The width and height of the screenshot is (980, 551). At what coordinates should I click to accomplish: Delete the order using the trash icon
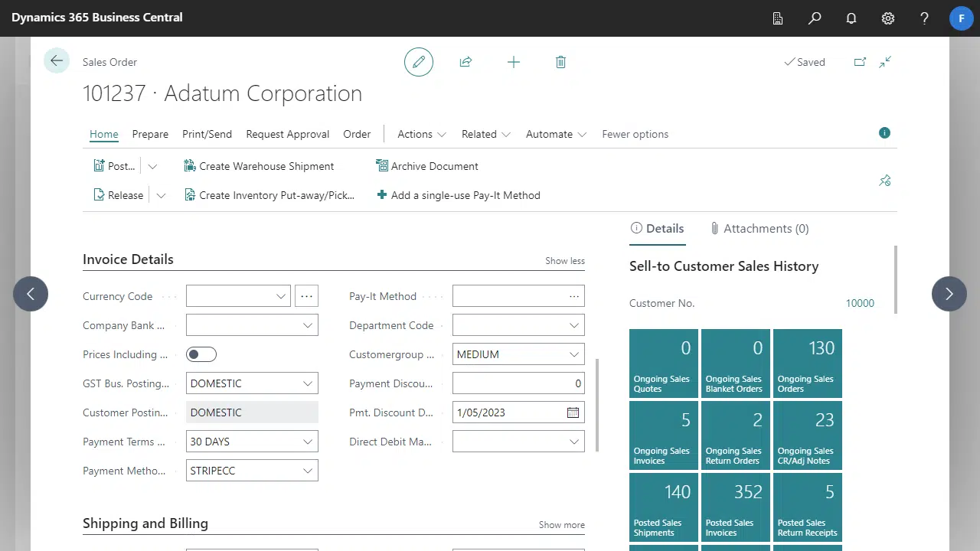coord(560,62)
